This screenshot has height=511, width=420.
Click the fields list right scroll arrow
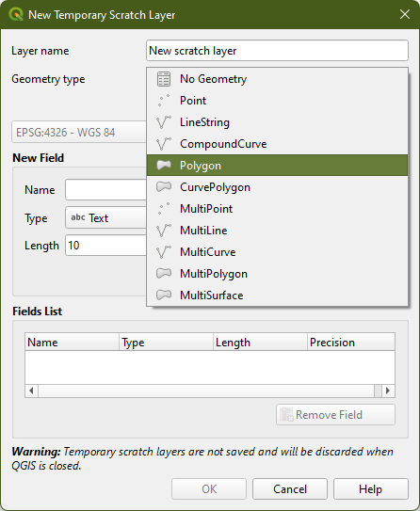point(388,391)
